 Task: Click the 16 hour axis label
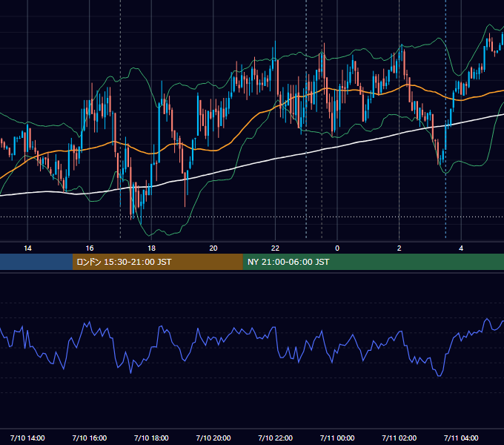coord(90,248)
